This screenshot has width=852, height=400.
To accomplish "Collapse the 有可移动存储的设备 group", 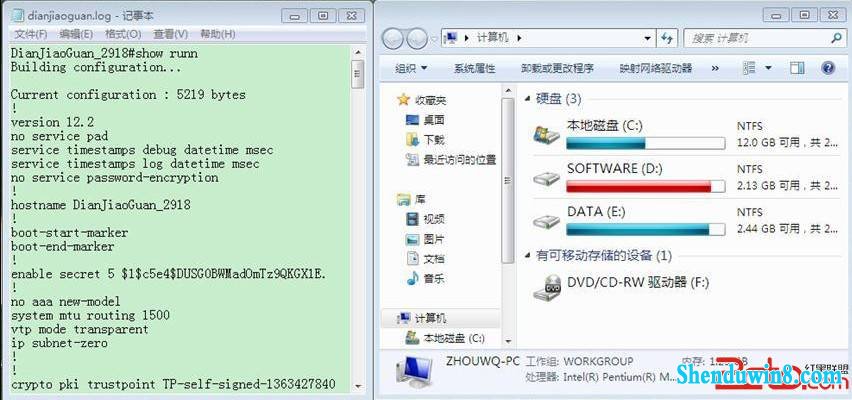I will [527, 255].
